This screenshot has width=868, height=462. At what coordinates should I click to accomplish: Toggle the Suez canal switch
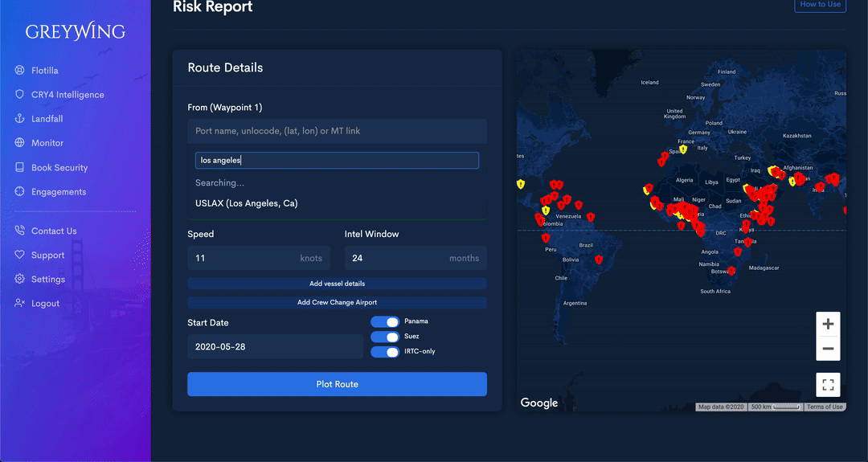[x=385, y=337]
